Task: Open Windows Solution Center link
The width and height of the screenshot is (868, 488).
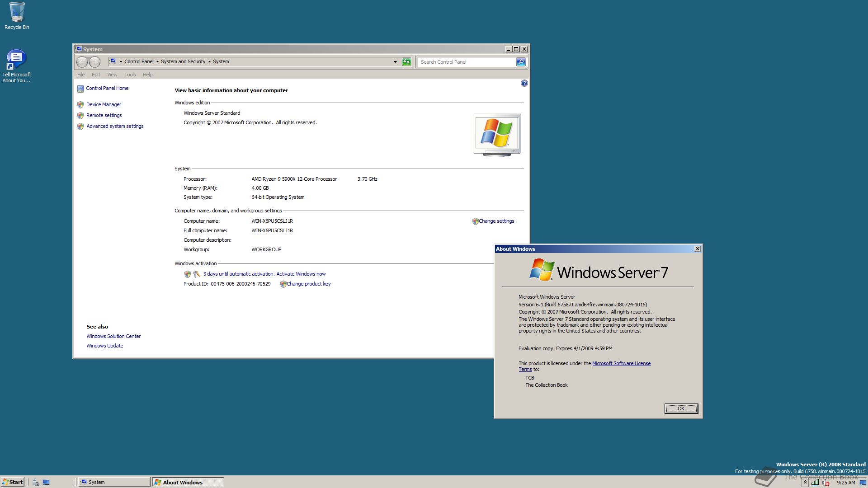Action: click(x=113, y=336)
